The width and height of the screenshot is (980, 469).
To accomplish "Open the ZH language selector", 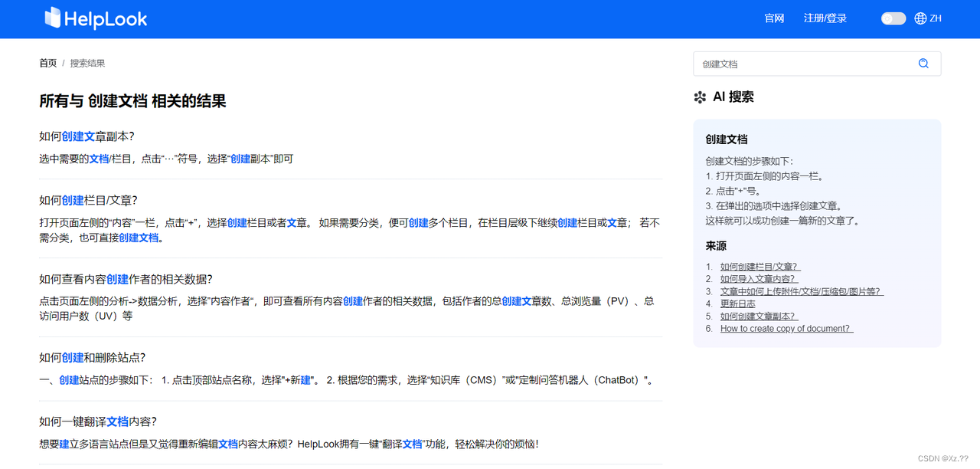I will (x=936, y=18).
